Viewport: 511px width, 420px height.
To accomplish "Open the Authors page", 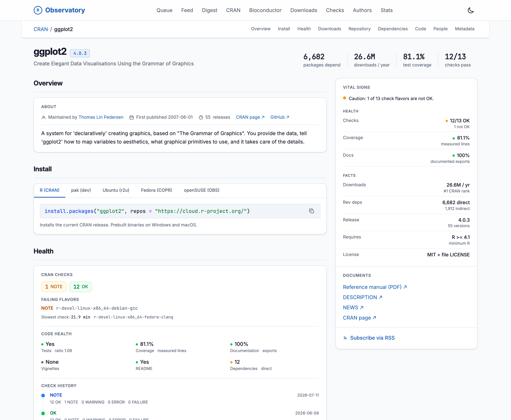I will tap(362, 10).
